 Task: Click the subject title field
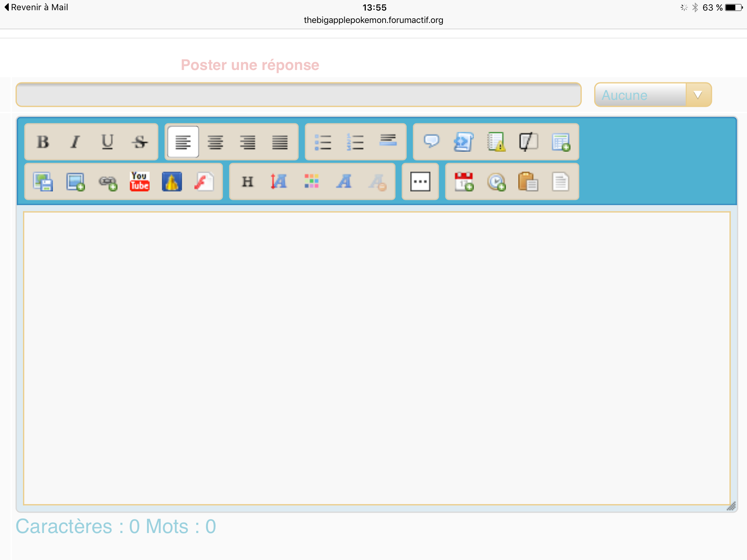tap(298, 95)
